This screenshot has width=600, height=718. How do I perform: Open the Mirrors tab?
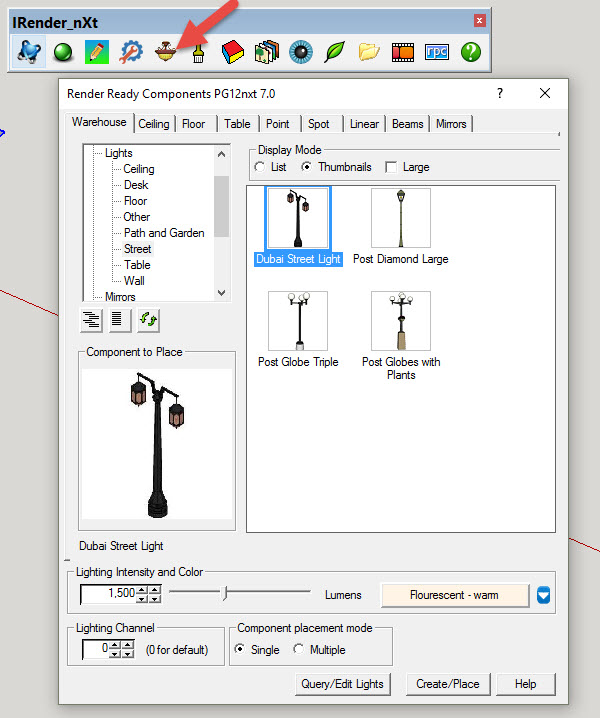pyautogui.click(x=451, y=124)
